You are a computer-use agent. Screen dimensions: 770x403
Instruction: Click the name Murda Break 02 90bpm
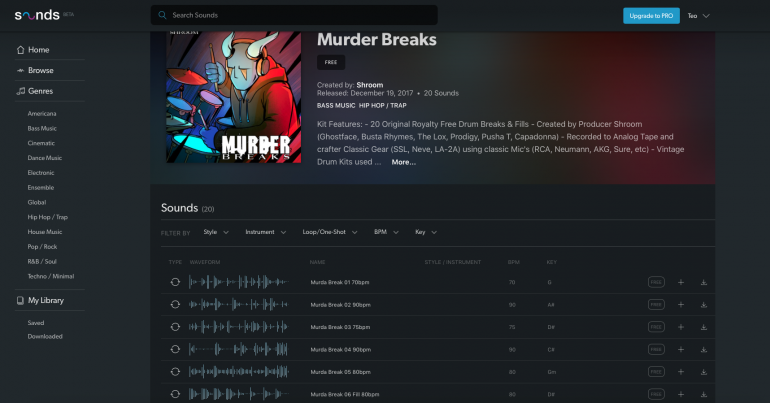pos(340,305)
